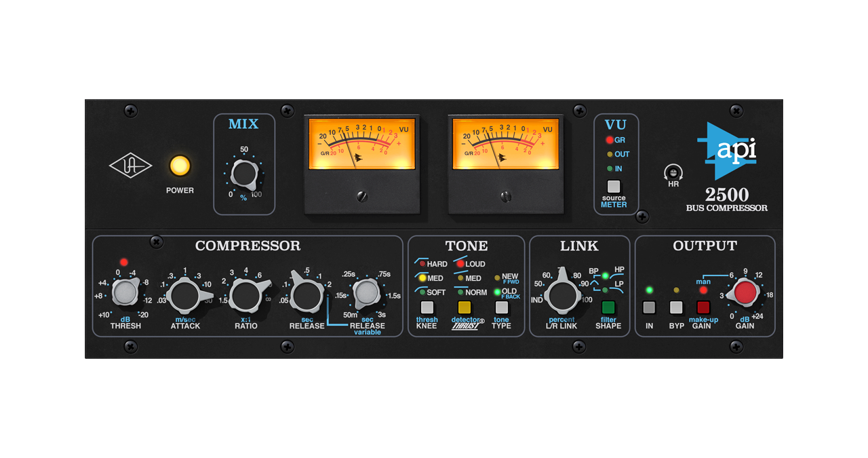Viewport: 868px width, 458px height.
Task: Click the TONE section title
Action: click(466, 246)
